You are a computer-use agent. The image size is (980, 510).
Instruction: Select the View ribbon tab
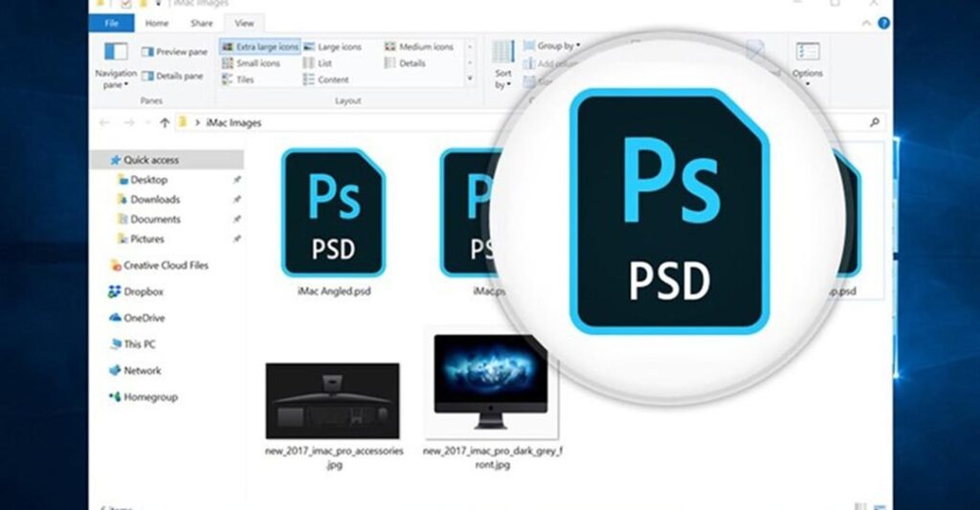[x=244, y=23]
